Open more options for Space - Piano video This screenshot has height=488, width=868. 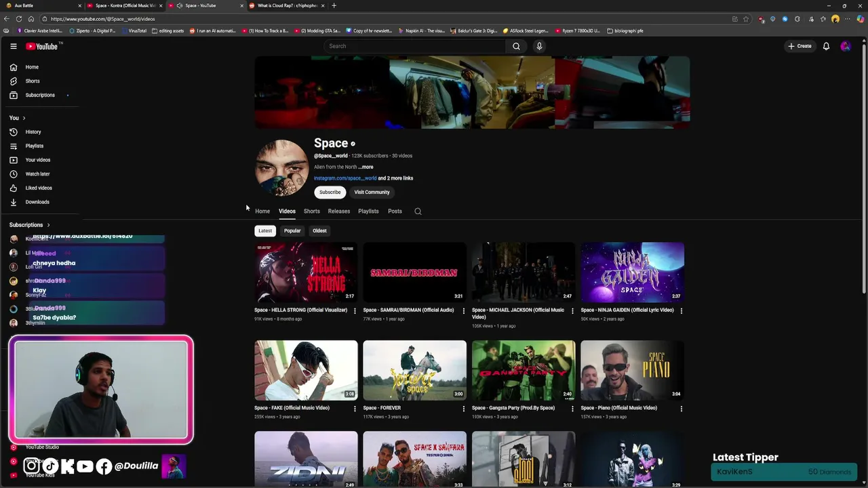[x=682, y=409]
